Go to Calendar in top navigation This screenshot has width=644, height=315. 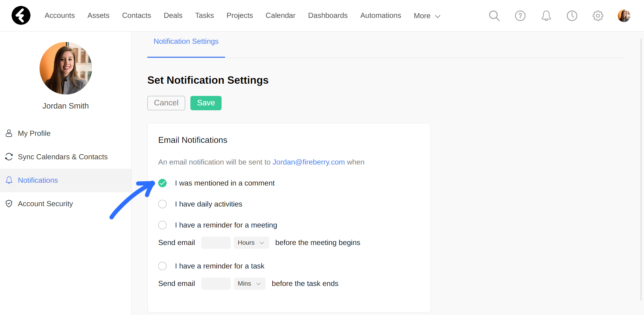[x=280, y=15]
